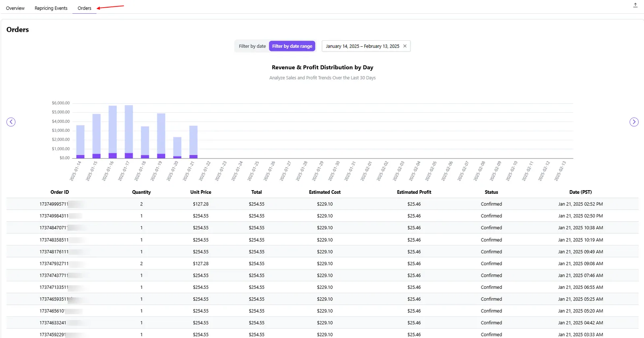
Task: Click the upload/export icon at top right
Action: point(635,5)
